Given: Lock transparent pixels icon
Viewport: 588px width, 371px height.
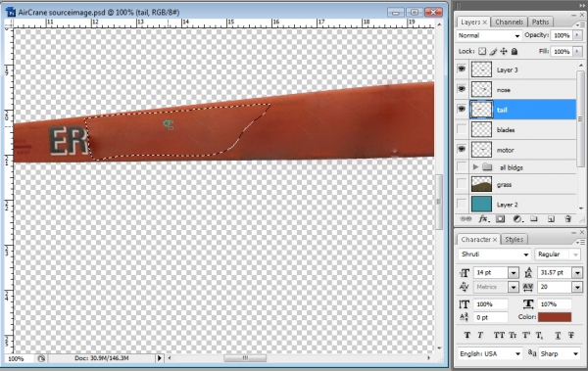Looking at the screenshot, I should point(482,51).
